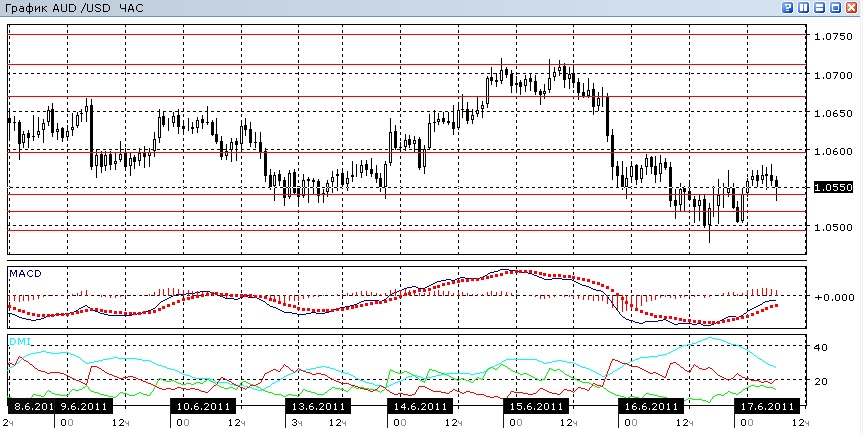Click the horizontal split layout icon

pos(820,8)
